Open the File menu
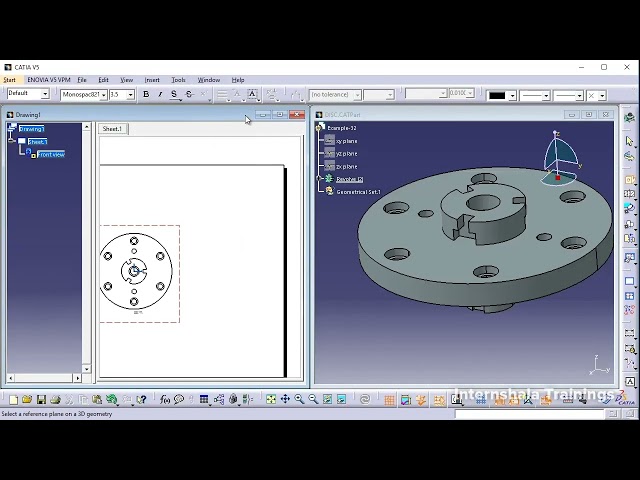This screenshot has height=480, width=640. click(x=82, y=80)
